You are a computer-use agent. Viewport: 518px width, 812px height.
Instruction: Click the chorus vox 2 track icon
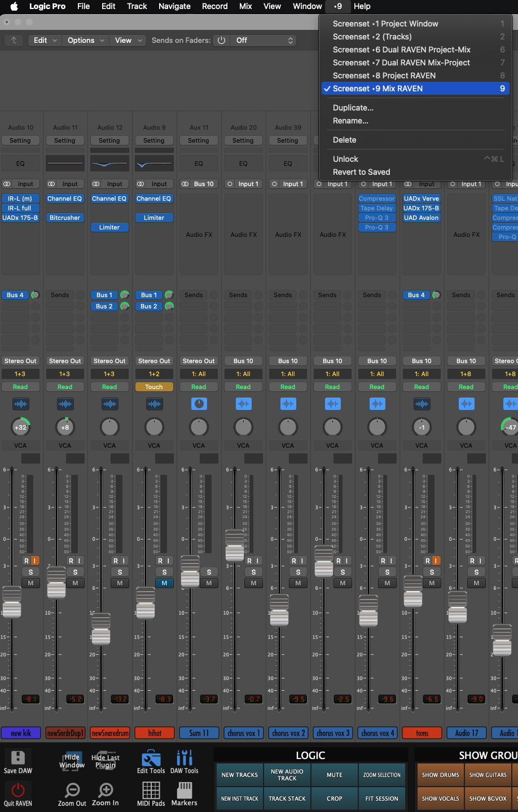pyautogui.click(x=288, y=404)
